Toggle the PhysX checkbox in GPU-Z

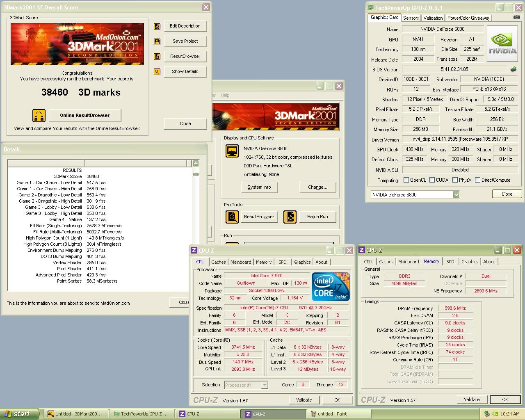coord(455,180)
